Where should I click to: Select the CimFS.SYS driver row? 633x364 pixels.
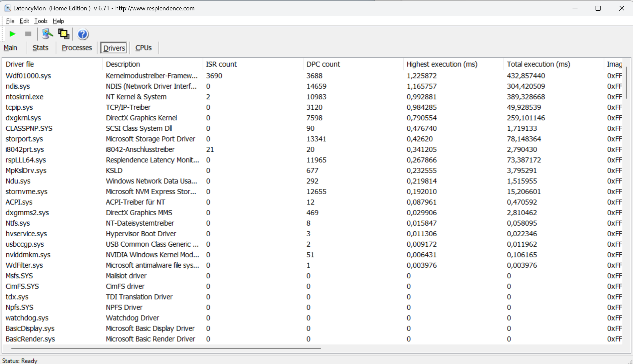pos(313,286)
